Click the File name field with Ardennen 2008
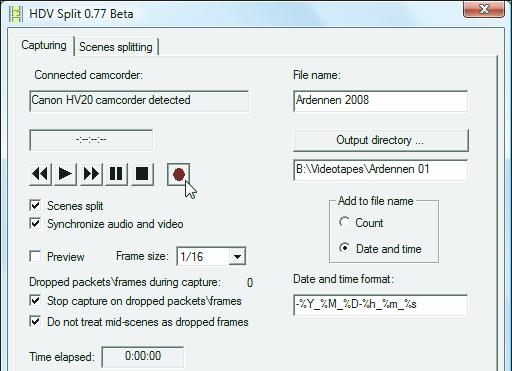Image resolution: width=512 pixels, height=371 pixels. pos(381,101)
